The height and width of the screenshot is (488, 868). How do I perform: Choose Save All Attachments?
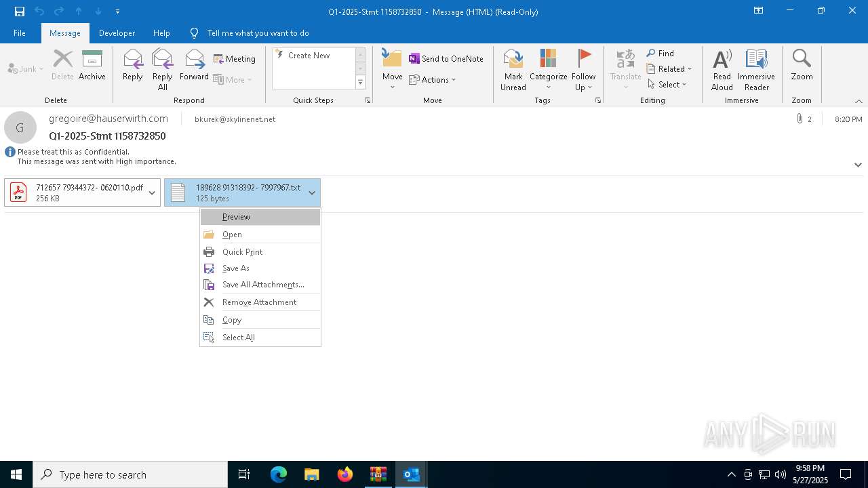point(260,285)
